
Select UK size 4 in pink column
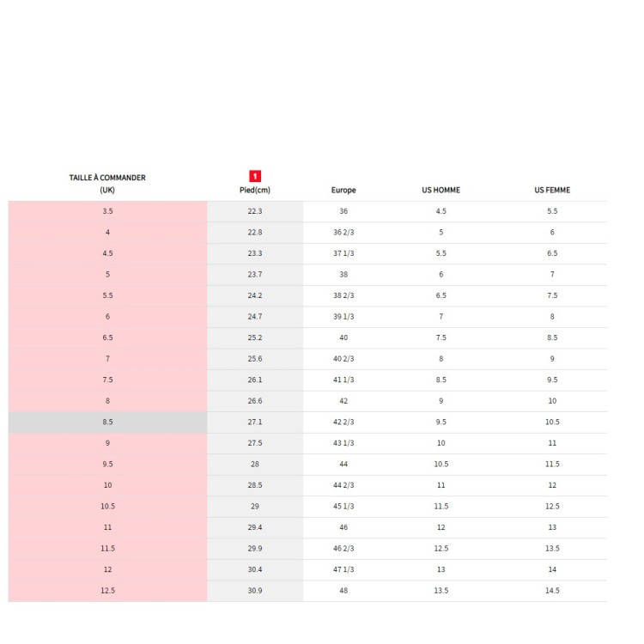[107, 233]
